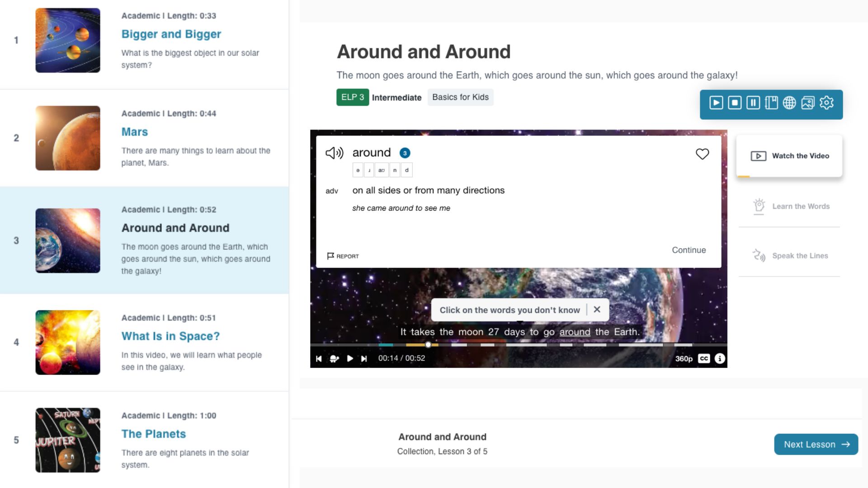Click the subtitle/transcript panel icon

click(x=771, y=103)
